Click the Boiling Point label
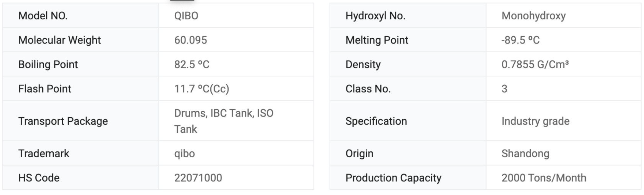 [x=48, y=65]
